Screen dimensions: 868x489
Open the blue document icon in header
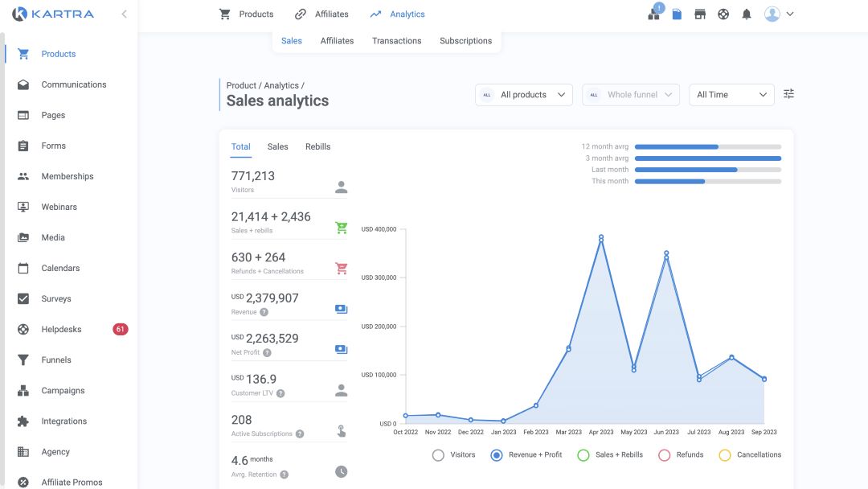(x=677, y=14)
